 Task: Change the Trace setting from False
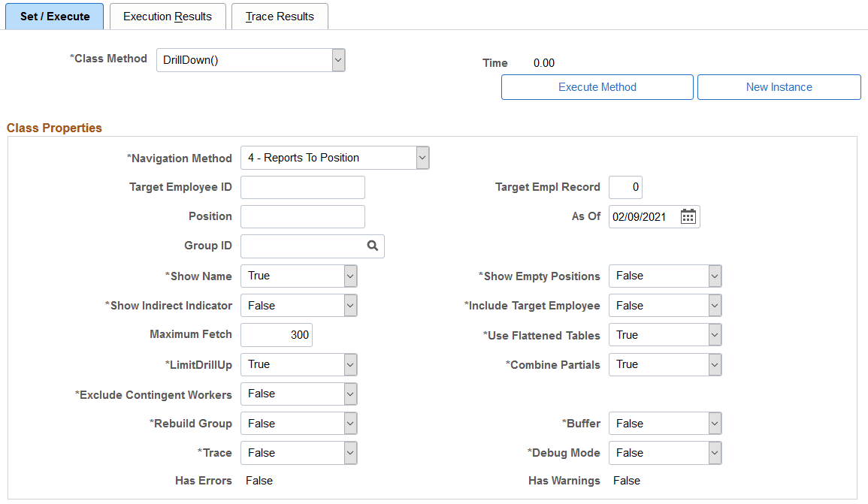tap(349, 452)
